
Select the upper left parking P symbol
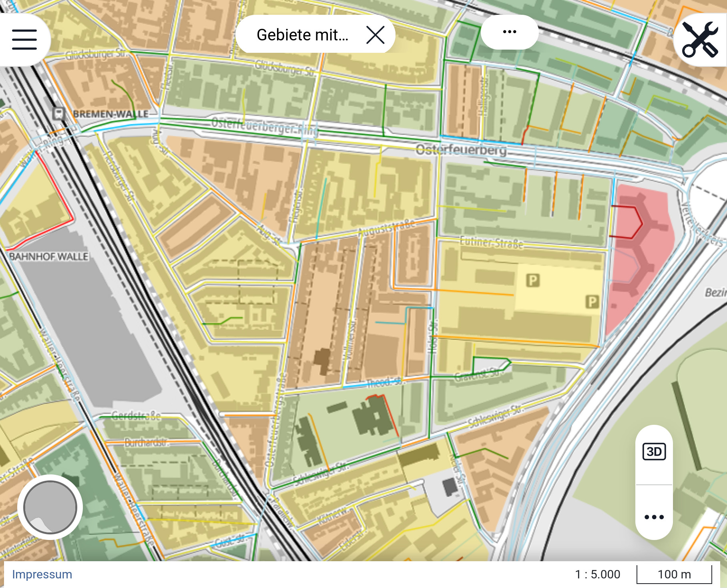(x=532, y=280)
